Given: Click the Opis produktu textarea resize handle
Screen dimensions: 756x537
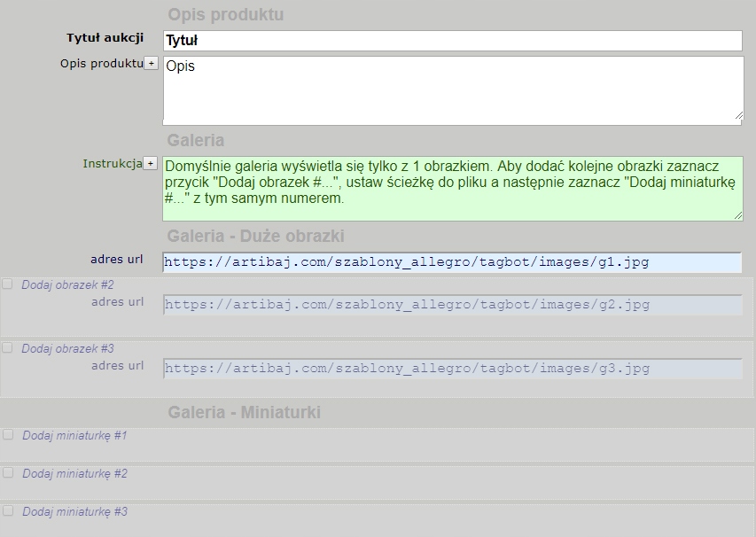Looking at the screenshot, I should pyautogui.click(x=738, y=114).
